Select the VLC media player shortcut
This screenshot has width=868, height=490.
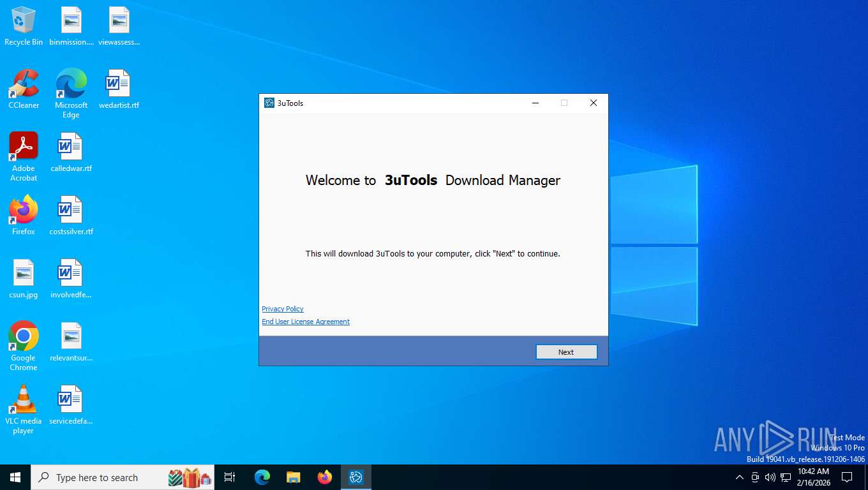click(24, 409)
